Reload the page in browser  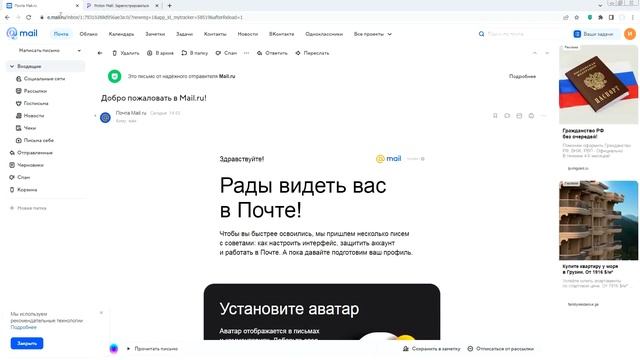point(29,17)
